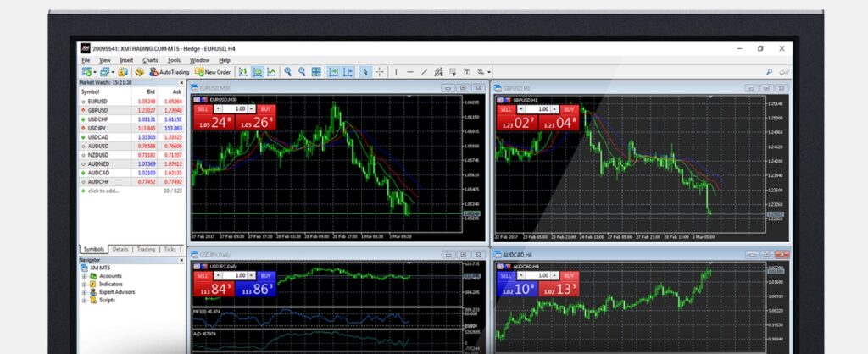Click BUY on the EURUSD M30 chart
Screen dimensions: 868x354
(265, 108)
